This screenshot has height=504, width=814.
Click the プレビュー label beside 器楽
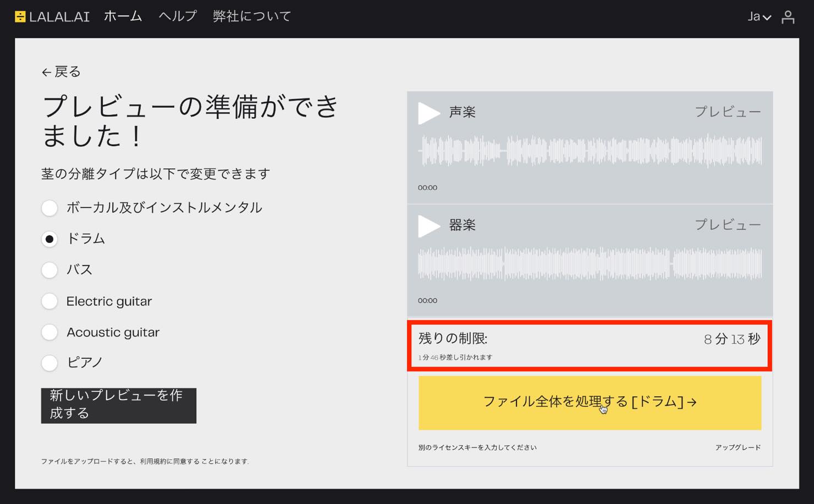728,224
